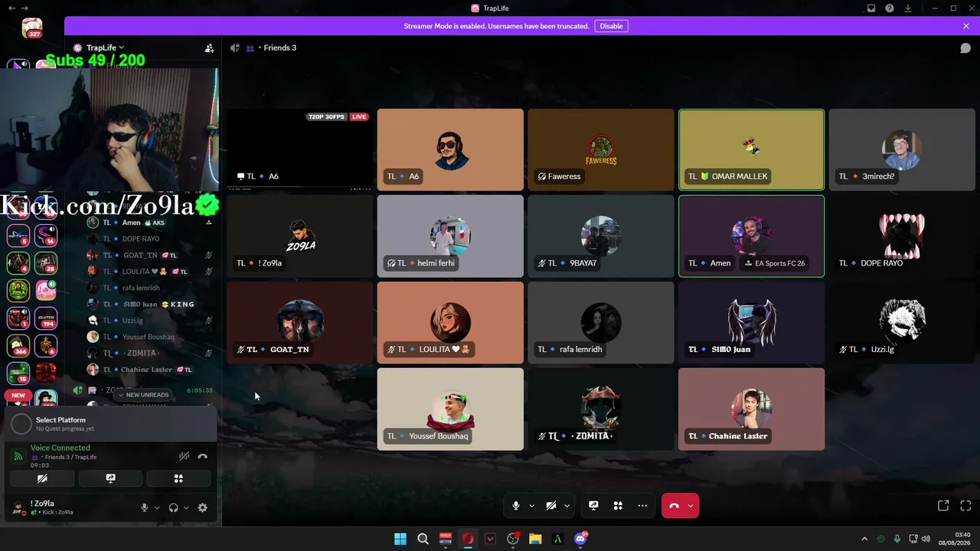This screenshot has height=551, width=980.
Task: Open Windows taskbar Search
Action: click(423, 539)
